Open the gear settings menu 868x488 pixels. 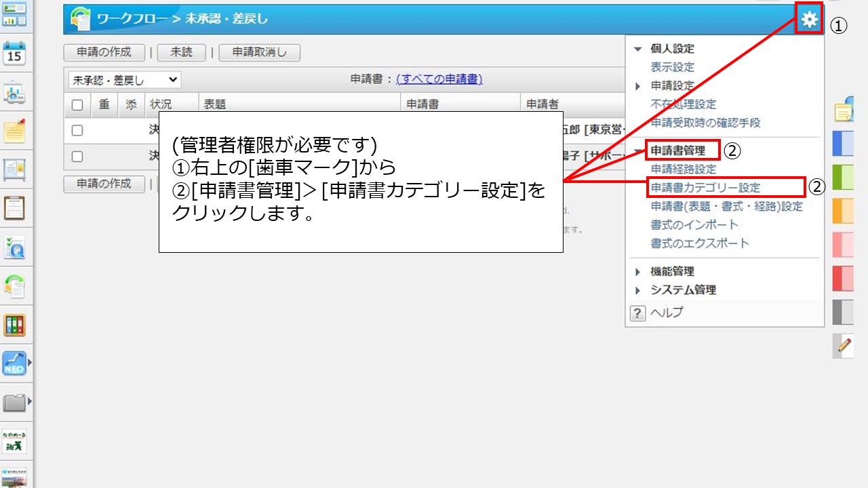(809, 20)
